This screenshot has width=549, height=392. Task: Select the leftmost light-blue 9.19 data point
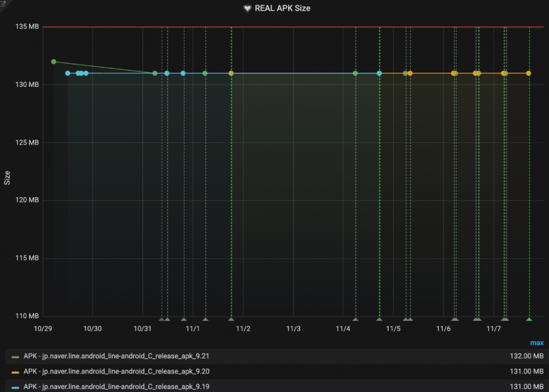68,73
